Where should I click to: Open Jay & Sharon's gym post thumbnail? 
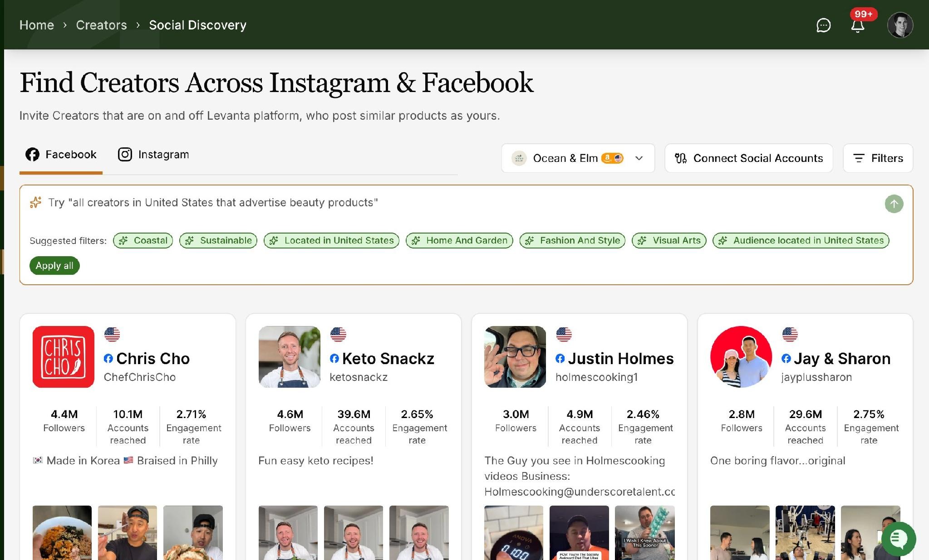tap(805, 533)
